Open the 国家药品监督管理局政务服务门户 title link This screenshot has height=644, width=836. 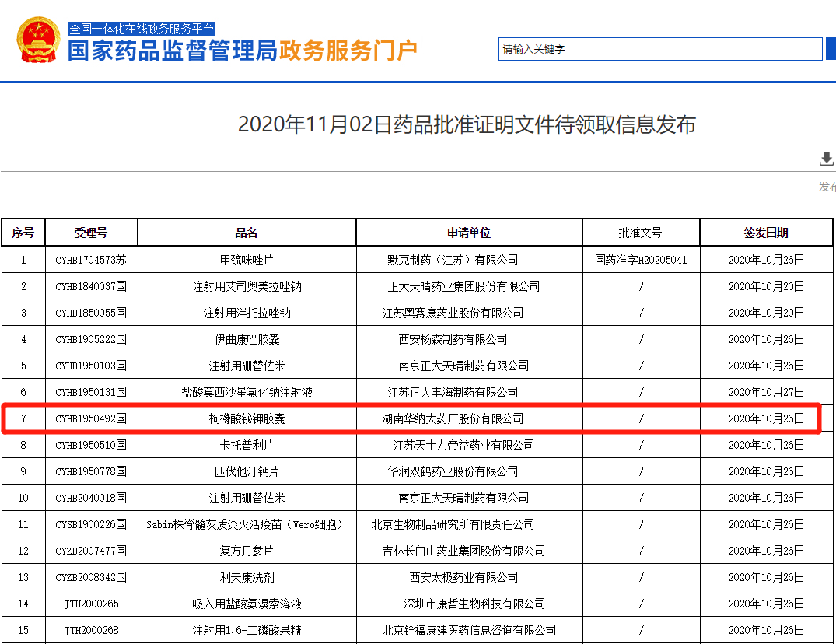[x=242, y=51]
